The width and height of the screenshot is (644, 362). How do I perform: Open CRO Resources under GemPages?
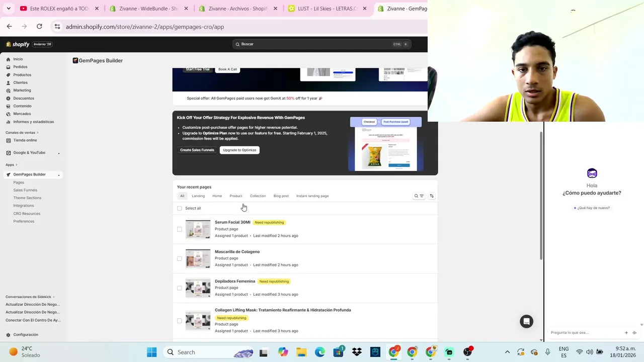(27, 214)
